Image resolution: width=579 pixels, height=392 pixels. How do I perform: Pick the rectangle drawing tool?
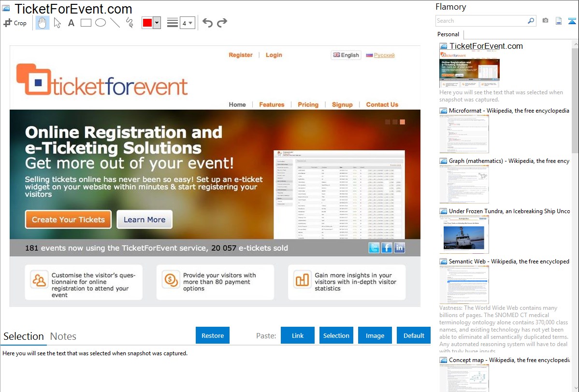tap(86, 23)
